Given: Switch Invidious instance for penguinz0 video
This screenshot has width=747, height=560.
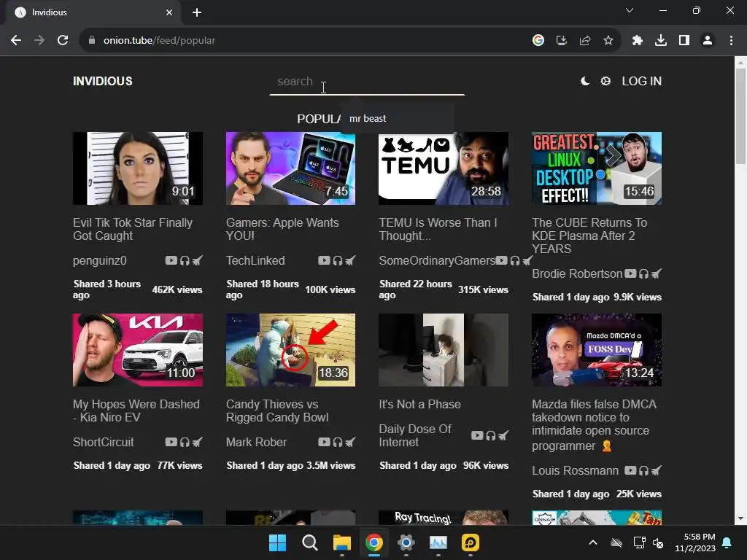Looking at the screenshot, I should (x=197, y=260).
